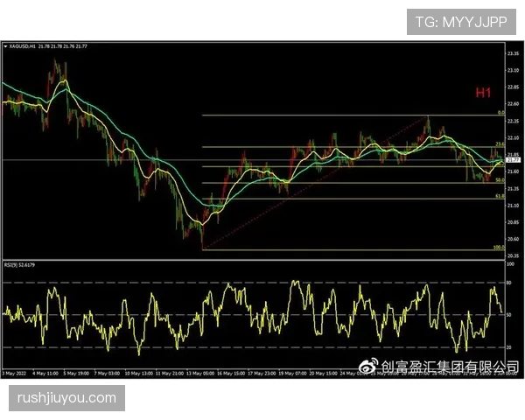This screenshot has width=525, height=420.
Task: Click the 20 May 15:00 time label
Action: click(x=324, y=374)
